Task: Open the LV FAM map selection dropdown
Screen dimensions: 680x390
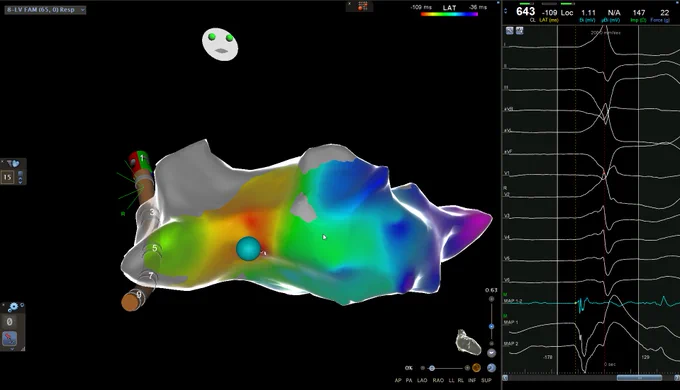Action: pos(45,10)
